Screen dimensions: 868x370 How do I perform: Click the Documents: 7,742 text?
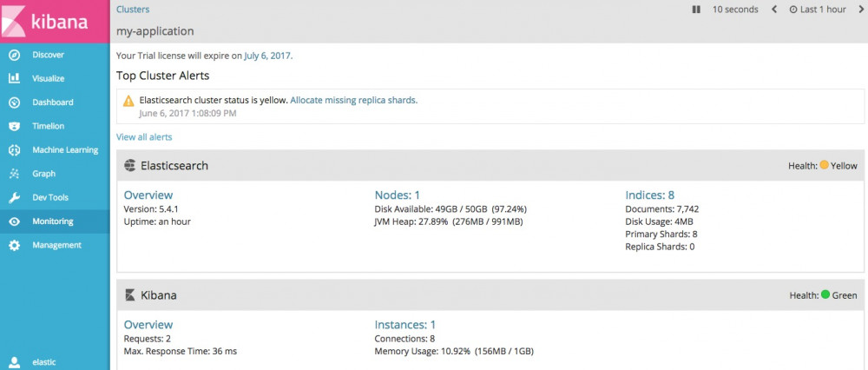[662, 209]
